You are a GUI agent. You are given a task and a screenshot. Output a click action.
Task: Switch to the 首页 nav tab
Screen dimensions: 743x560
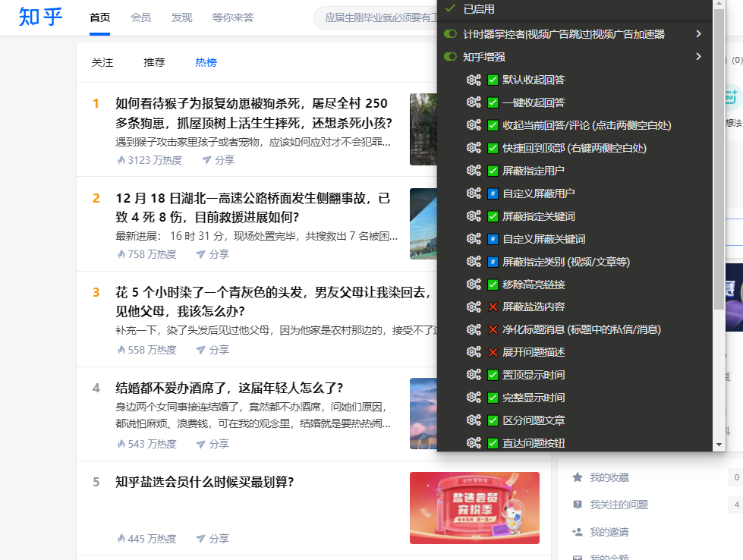tap(99, 17)
